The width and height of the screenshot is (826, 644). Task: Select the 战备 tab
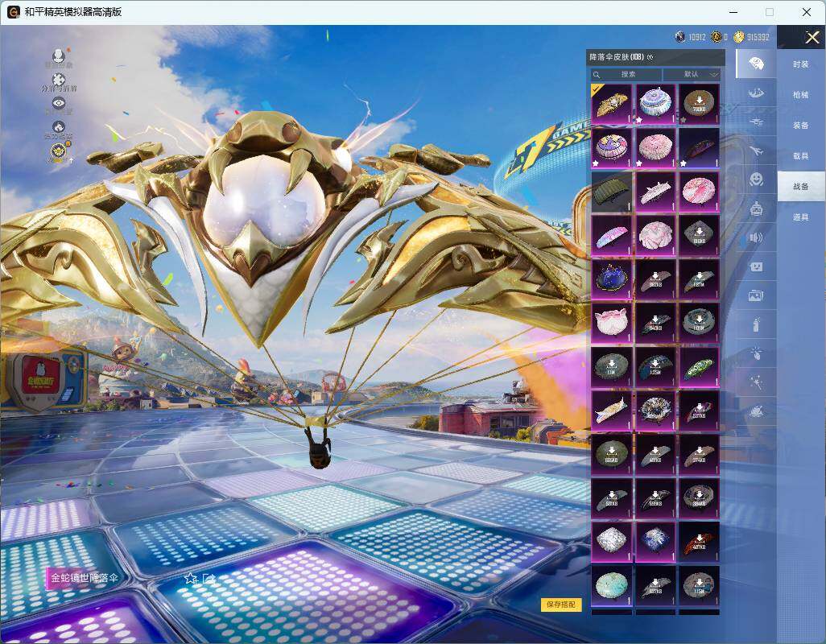point(801,187)
